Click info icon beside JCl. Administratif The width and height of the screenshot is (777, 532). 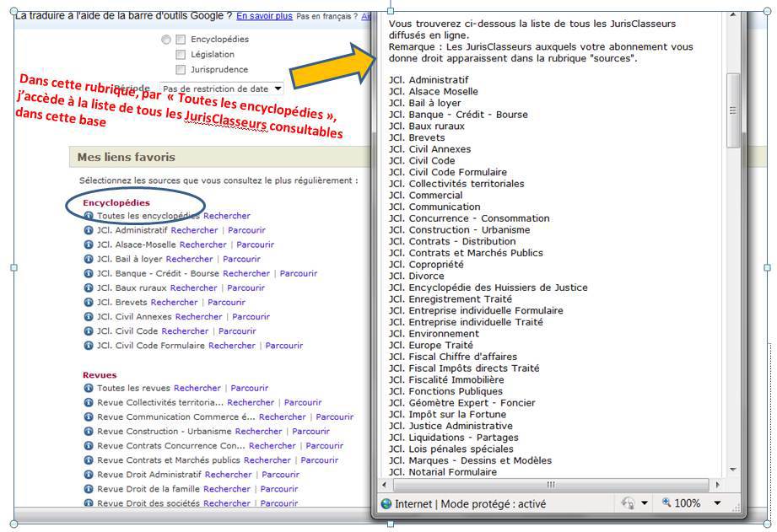click(x=89, y=230)
